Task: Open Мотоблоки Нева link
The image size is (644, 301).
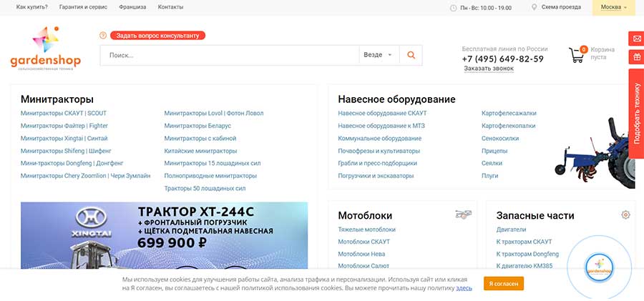Action: coord(361,254)
